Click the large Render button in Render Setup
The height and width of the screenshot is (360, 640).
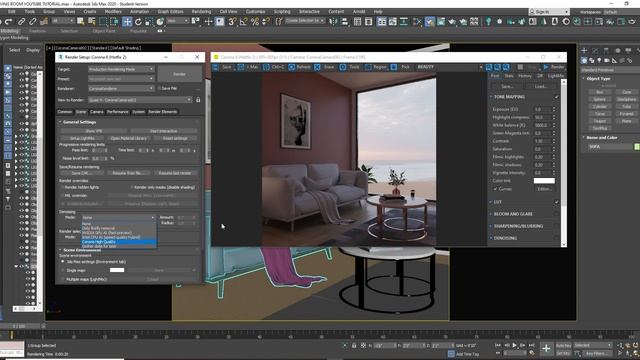[179, 74]
